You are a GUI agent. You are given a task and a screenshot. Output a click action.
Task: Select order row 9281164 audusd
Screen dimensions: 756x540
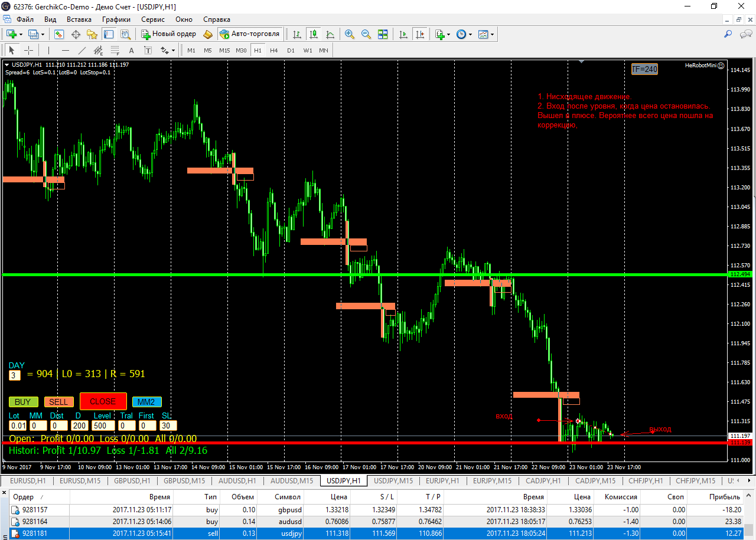tap(376, 522)
